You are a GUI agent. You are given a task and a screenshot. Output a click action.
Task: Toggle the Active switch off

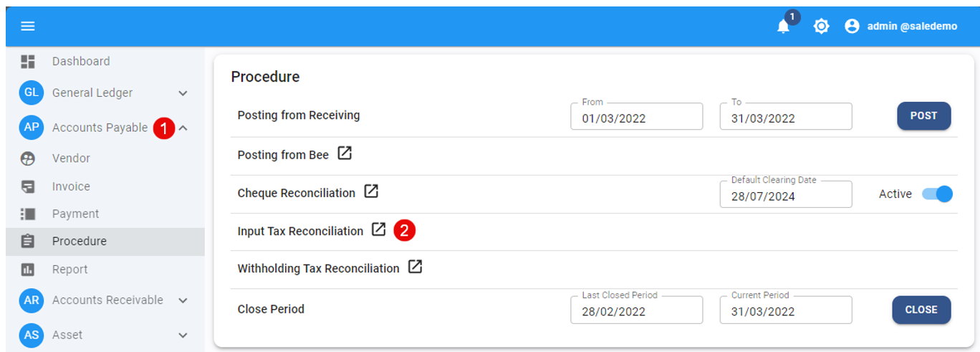point(937,194)
